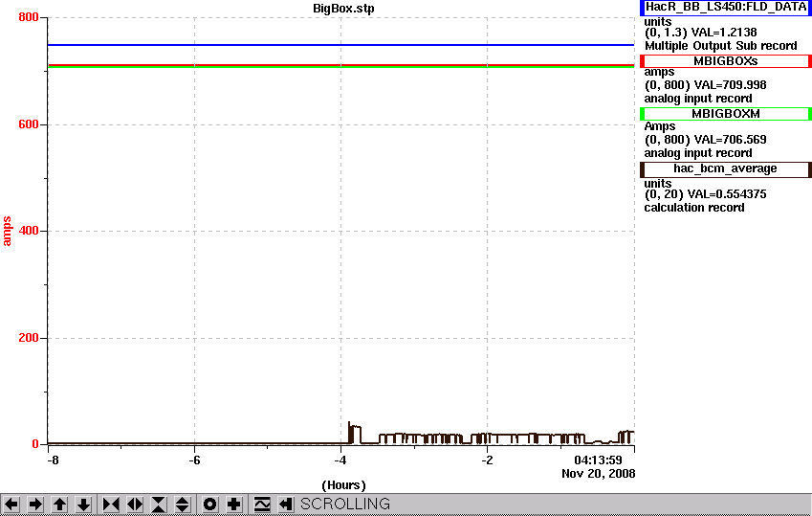This screenshot has height=516, width=812.
Task: Click the waveform graph mode icon
Action: [x=262, y=505]
